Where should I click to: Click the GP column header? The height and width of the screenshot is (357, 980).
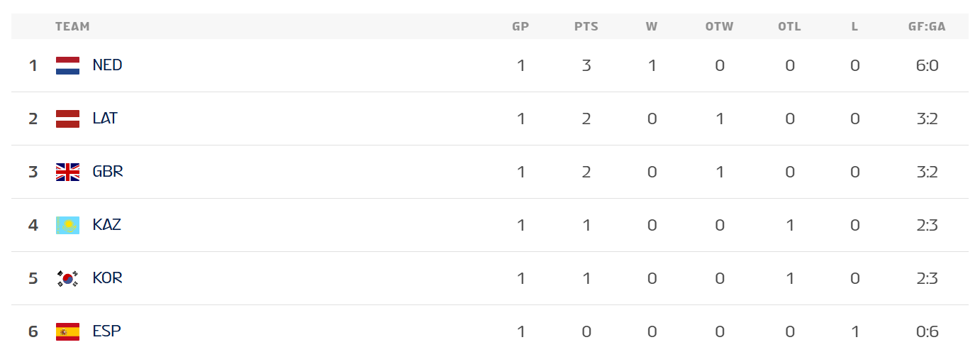[x=520, y=27]
